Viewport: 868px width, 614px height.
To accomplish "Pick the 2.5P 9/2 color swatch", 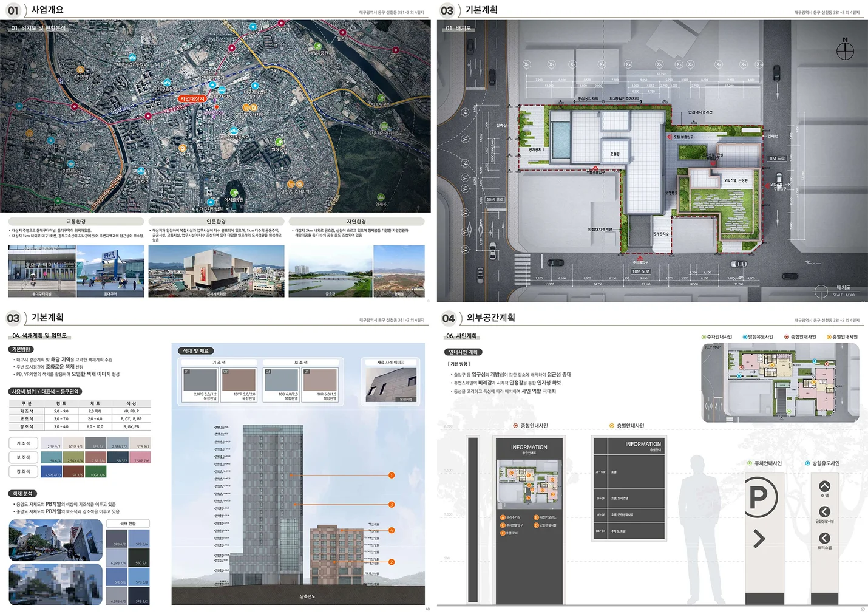I will point(51,443).
